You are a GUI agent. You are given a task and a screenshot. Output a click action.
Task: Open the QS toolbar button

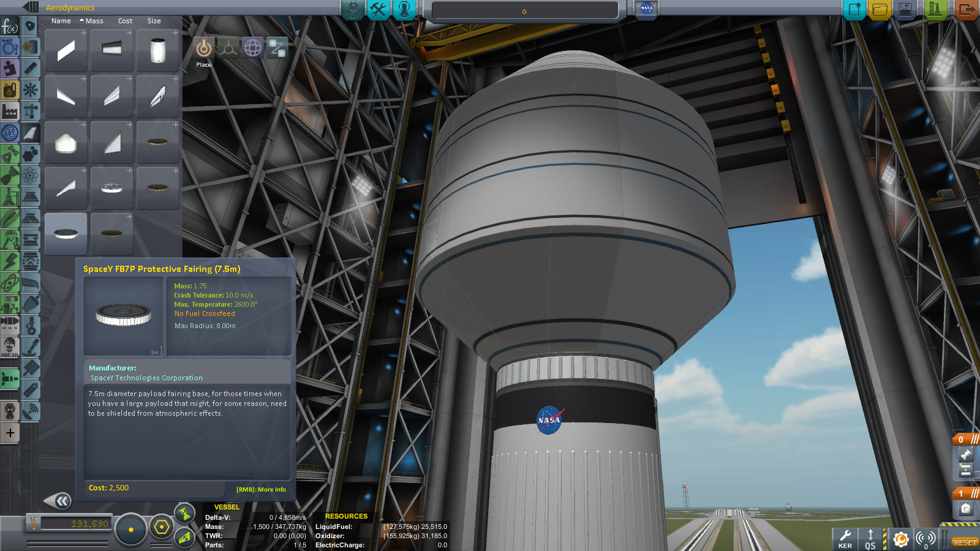pyautogui.click(x=870, y=539)
